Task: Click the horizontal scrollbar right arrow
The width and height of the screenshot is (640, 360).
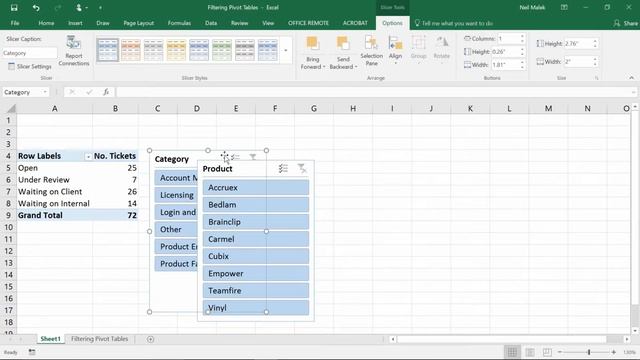Action: click(x=627, y=339)
